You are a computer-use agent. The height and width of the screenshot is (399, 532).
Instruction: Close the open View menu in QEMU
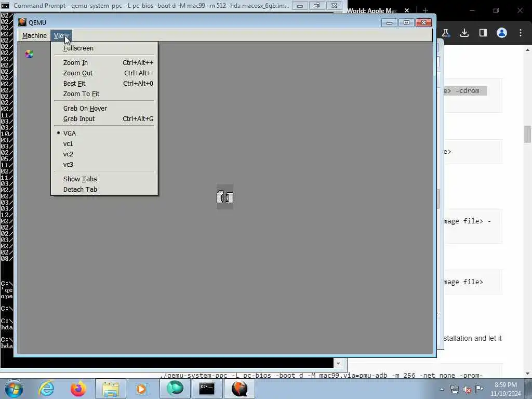61,36
